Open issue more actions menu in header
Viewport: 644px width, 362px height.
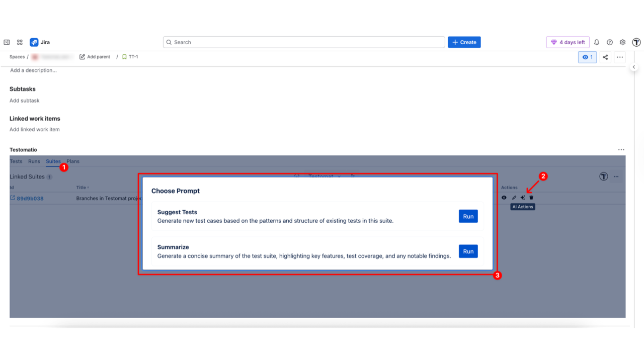pos(620,57)
